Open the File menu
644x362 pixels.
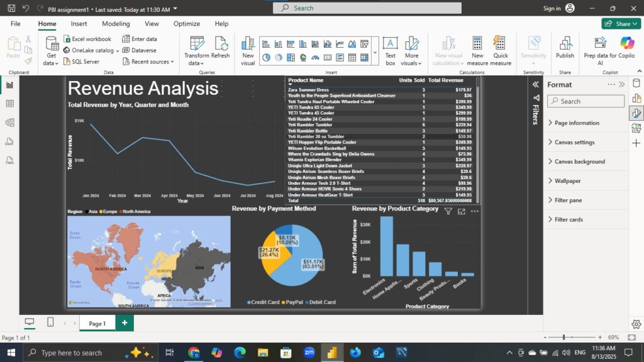(16, 24)
